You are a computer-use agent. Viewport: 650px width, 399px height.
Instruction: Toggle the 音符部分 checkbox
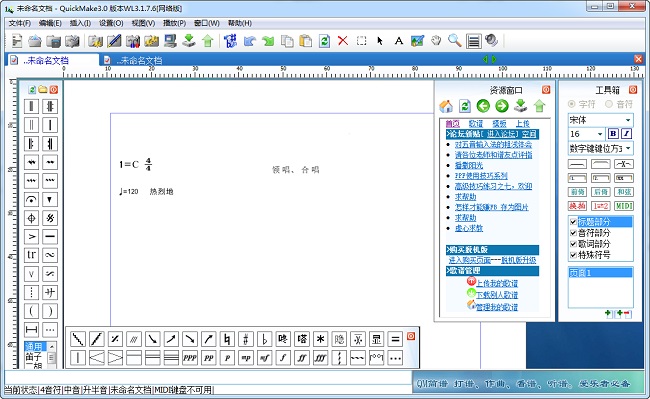573,233
